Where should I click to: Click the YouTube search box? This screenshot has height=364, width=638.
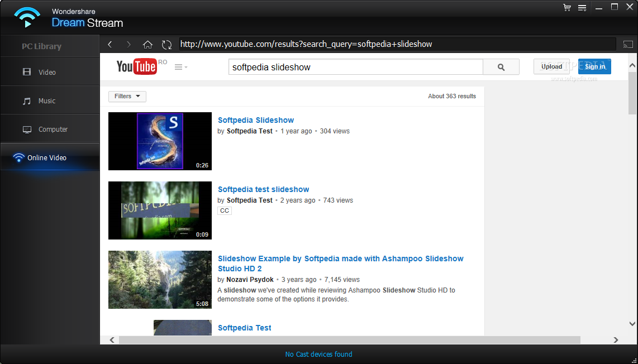(x=356, y=67)
